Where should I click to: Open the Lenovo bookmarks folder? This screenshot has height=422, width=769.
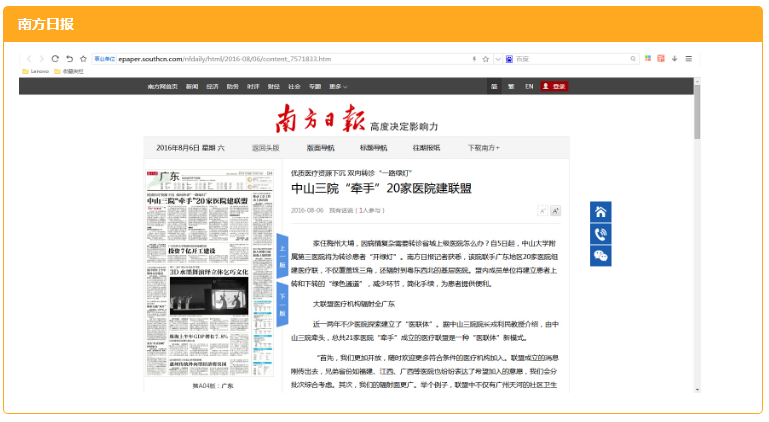point(36,71)
